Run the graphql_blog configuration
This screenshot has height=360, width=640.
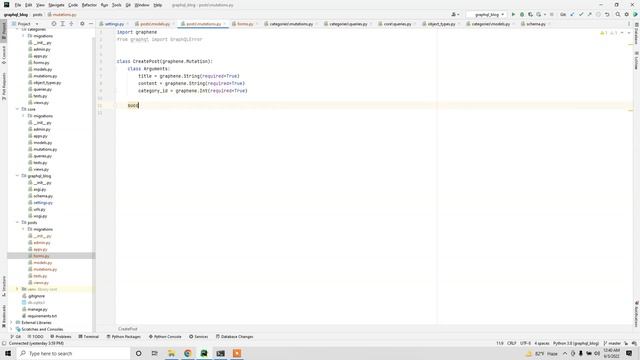pyautogui.click(x=513, y=14)
